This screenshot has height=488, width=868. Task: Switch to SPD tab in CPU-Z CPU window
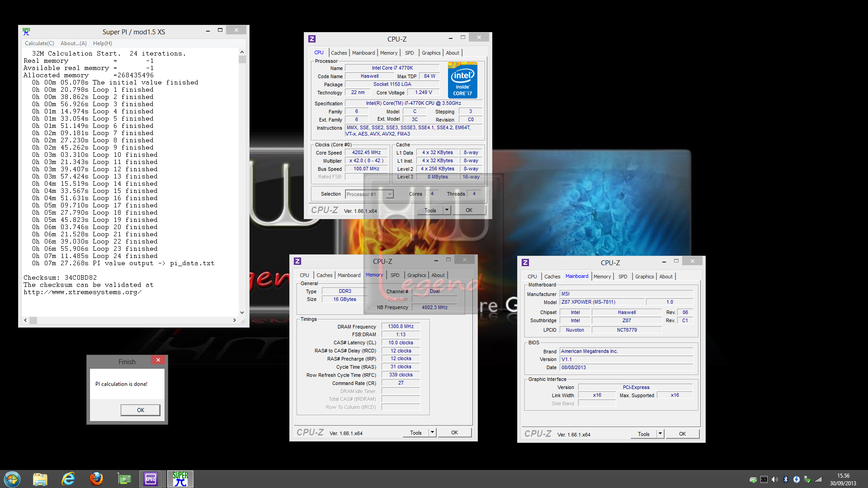click(x=410, y=53)
